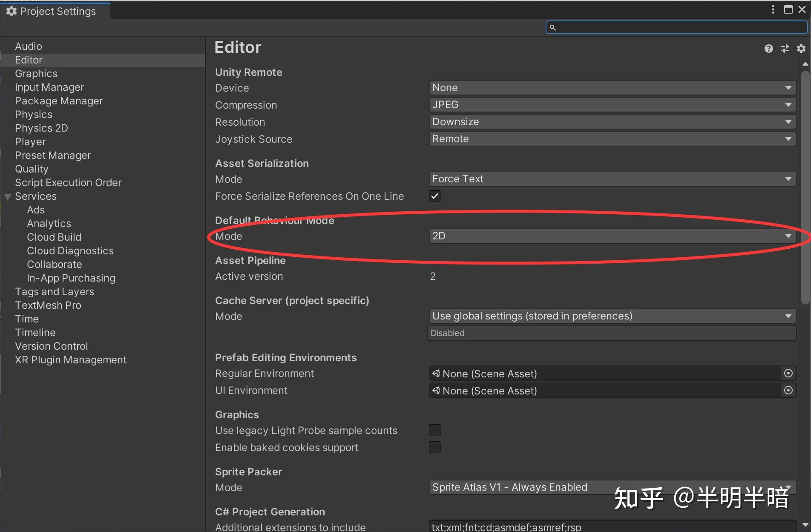
Task: Click the vertical scrollbar in Editor panel
Action: point(805,187)
